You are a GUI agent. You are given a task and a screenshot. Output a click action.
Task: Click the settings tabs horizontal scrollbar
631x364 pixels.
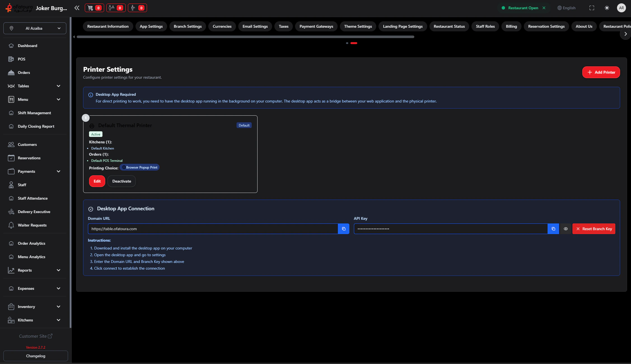245,37
